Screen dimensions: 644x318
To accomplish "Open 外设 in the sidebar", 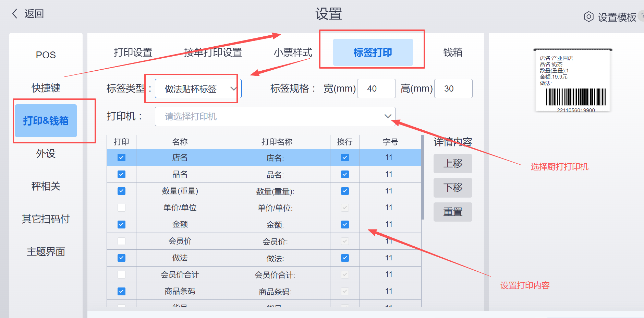I will (x=46, y=153).
